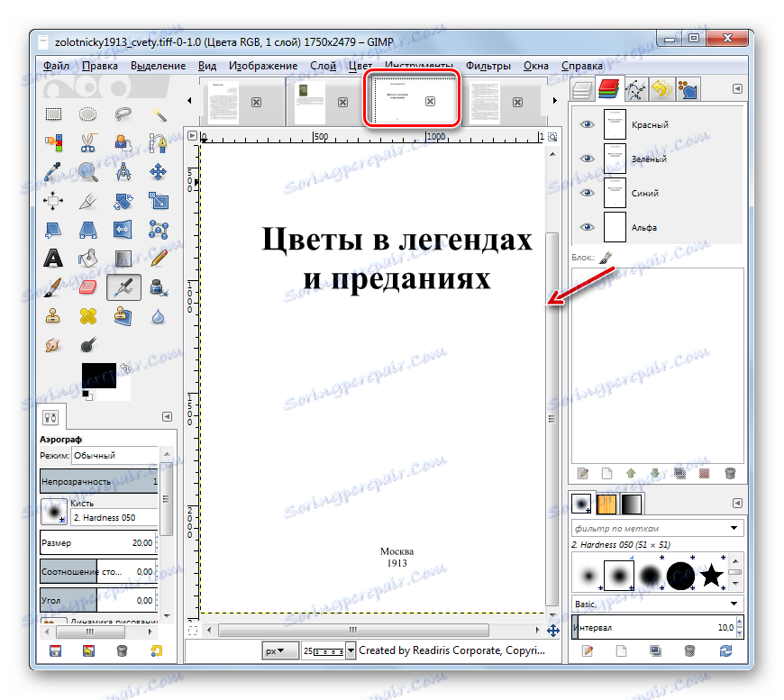Viewport: 784px width, 700px height.
Task: Select the Measure compass tool
Action: (123, 172)
